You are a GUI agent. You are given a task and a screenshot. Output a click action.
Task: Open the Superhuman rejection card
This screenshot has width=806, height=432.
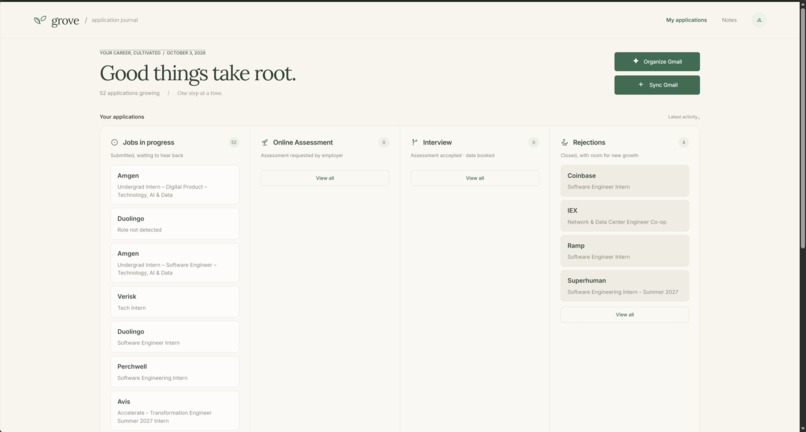625,285
